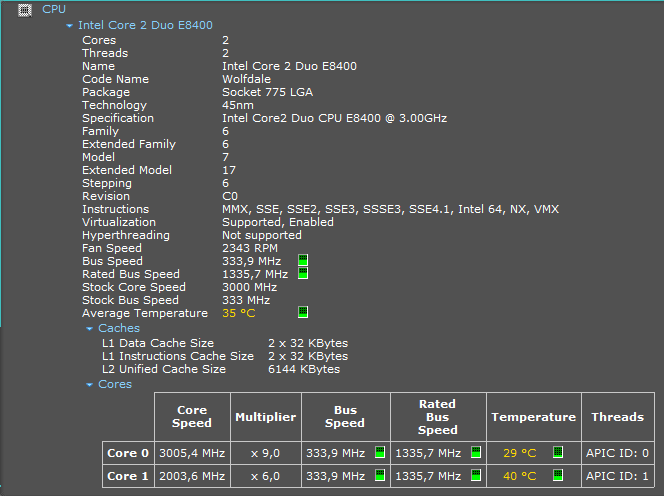
Task: Click the L1 Instructions Cache Size label
Action: pyautogui.click(x=178, y=356)
